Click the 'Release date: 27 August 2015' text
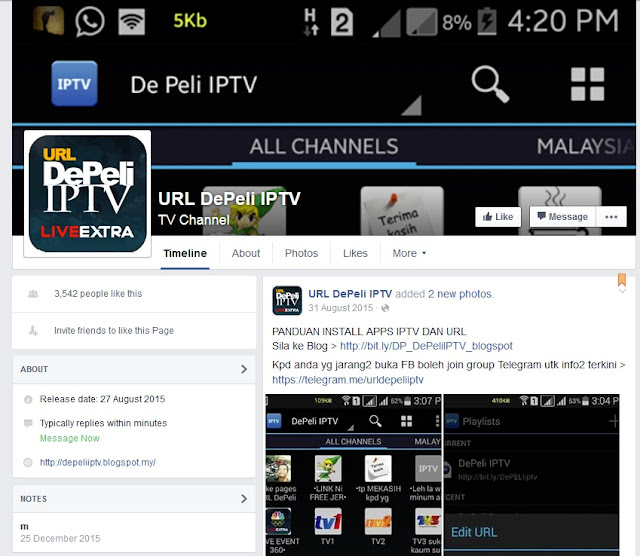The height and width of the screenshot is (556, 640). (102, 399)
